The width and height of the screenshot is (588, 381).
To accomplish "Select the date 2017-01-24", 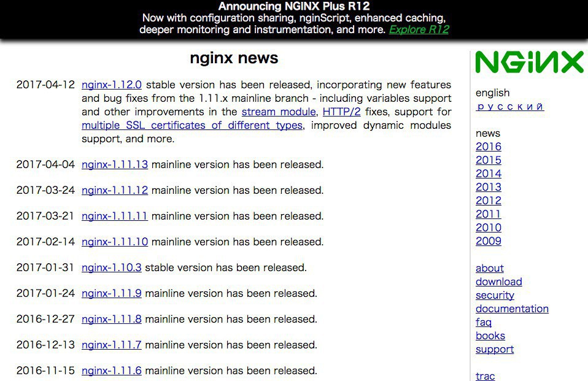I will pos(46,294).
